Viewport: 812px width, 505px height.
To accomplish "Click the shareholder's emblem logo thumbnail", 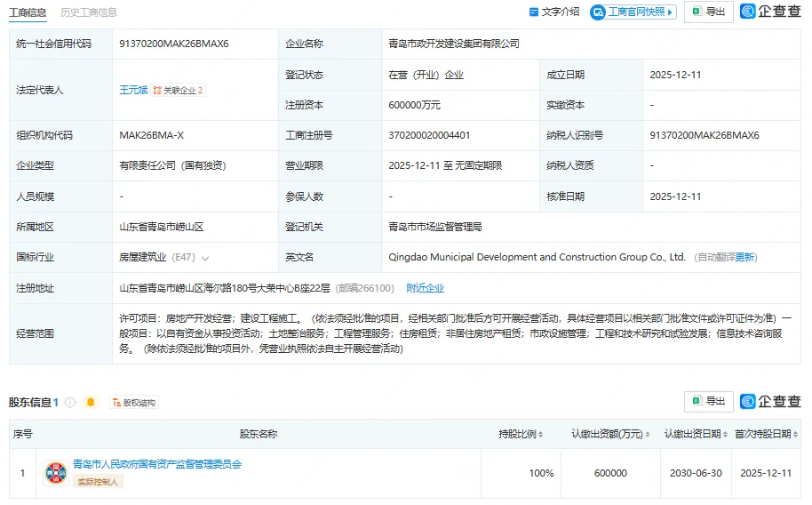I will tap(55, 473).
